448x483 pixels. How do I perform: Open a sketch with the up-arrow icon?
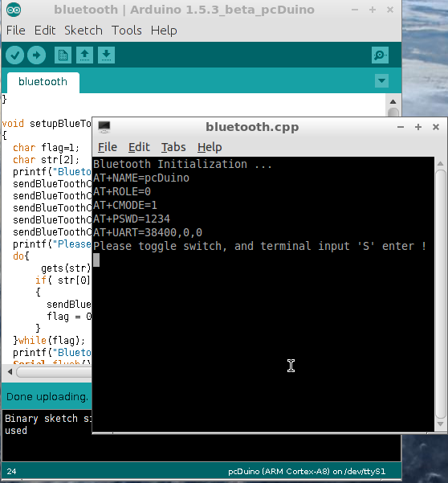[x=84, y=55]
